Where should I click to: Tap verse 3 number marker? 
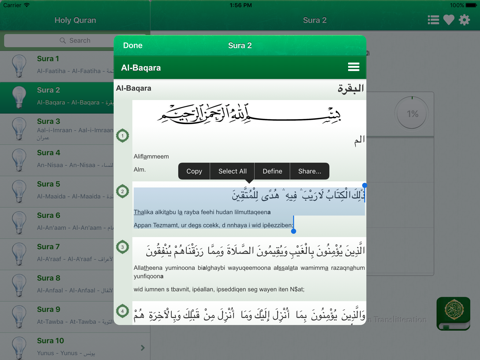coord(123,247)
